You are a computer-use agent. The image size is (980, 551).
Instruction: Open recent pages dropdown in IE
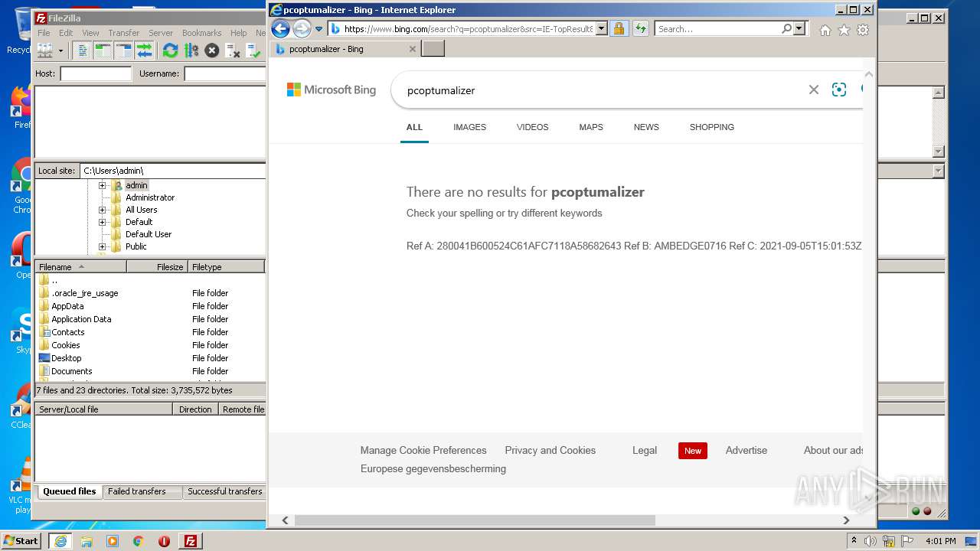(319, 29)
